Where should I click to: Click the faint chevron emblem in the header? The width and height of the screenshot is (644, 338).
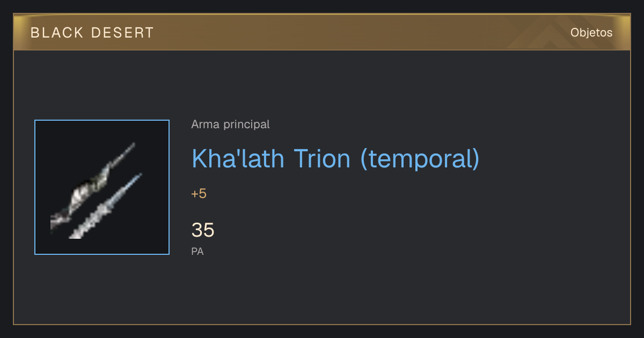point(546,35)
